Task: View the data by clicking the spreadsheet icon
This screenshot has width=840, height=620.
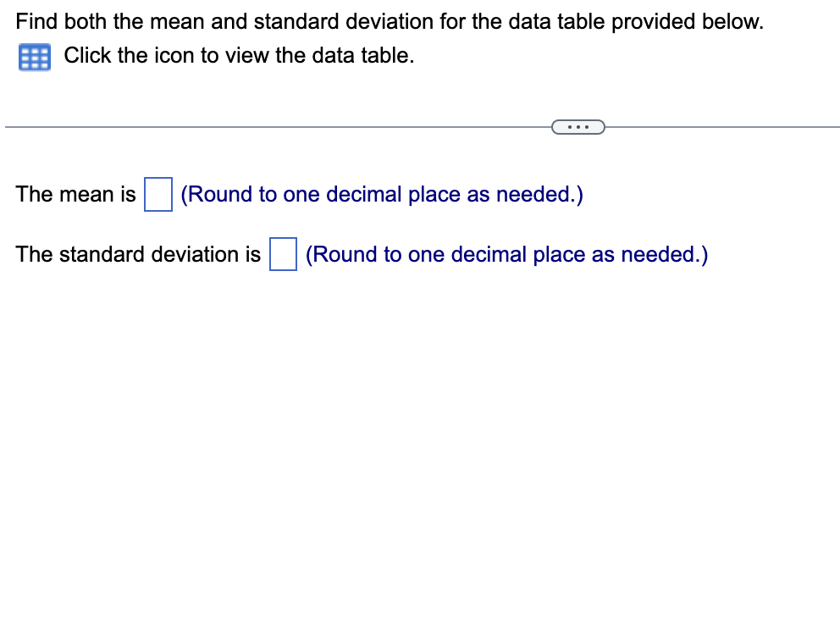Action: [34, 57]
